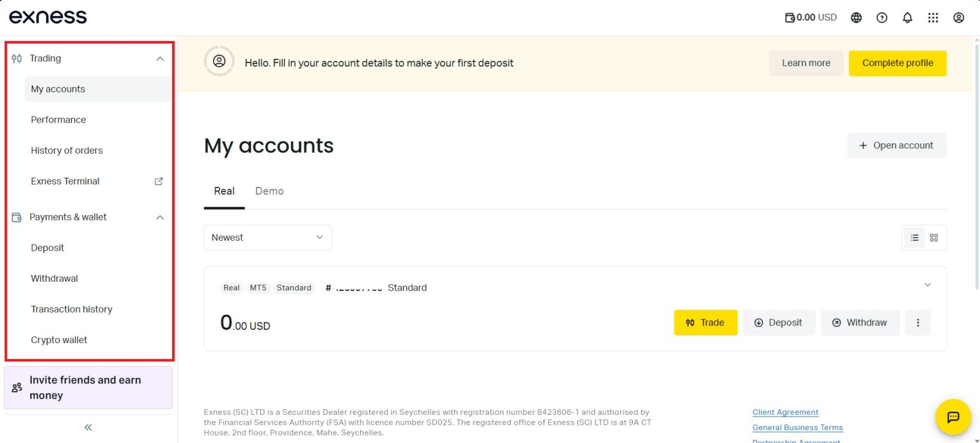Image resolution: width=980 pixels, height=443 pixels.
Task: Open Exness Terminal via external link icon
Action: tap(158, 181)
